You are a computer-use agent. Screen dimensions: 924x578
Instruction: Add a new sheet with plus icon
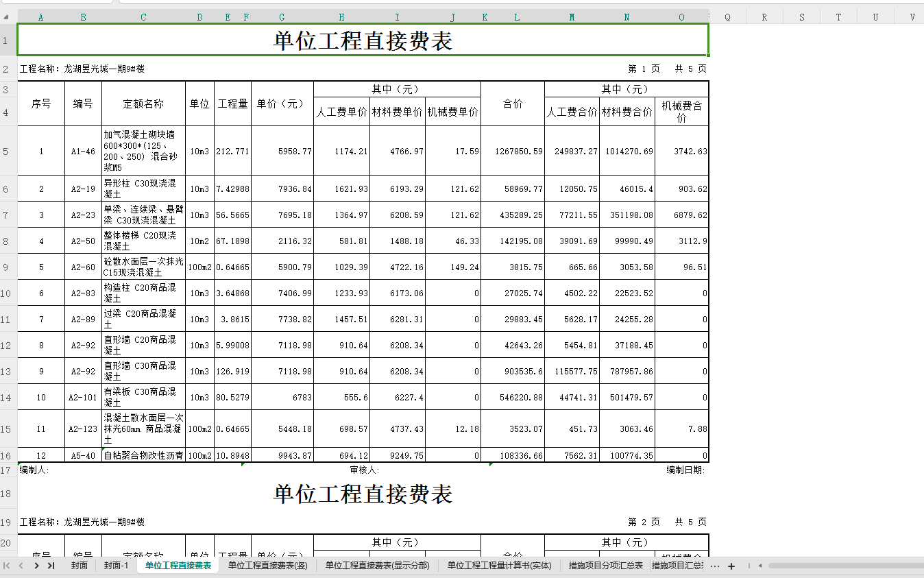point(731,566)
